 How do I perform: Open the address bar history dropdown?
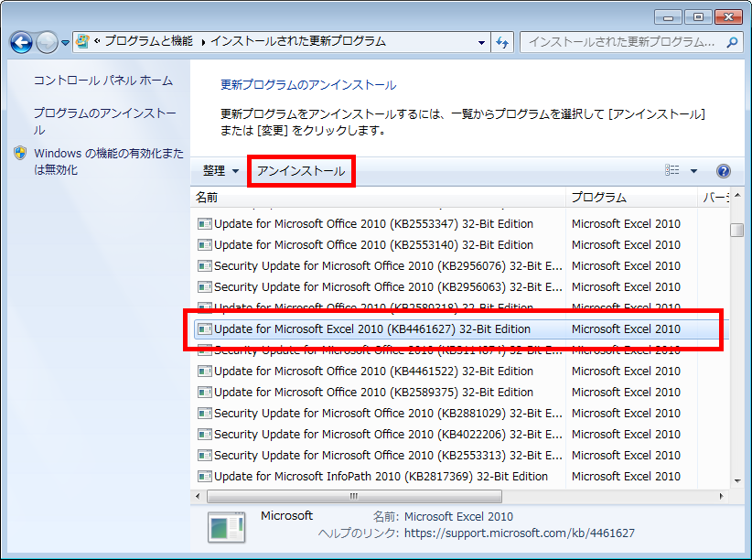click(481, 42)
